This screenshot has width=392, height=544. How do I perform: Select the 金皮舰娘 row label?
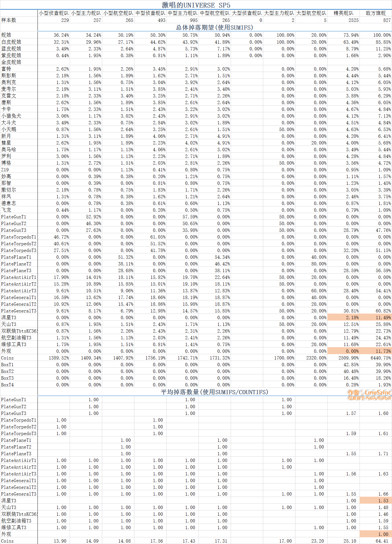click(x=11, y=62)
